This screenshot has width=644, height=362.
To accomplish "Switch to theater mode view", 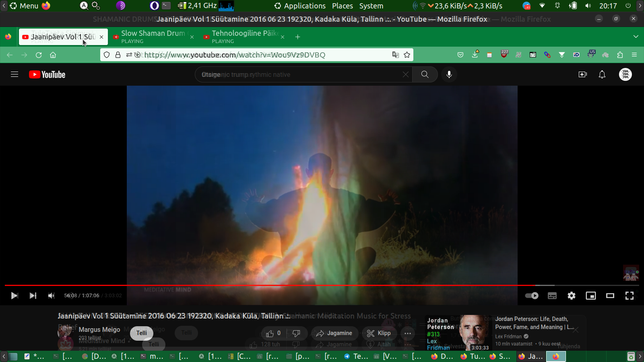I will (x=610, y=296).
